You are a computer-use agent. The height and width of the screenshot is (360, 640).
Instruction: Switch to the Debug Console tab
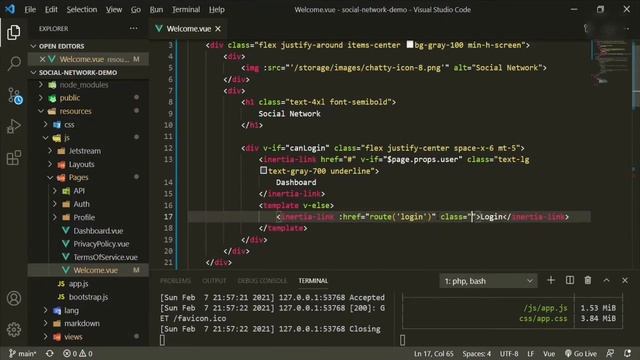[x=262, y=281]
